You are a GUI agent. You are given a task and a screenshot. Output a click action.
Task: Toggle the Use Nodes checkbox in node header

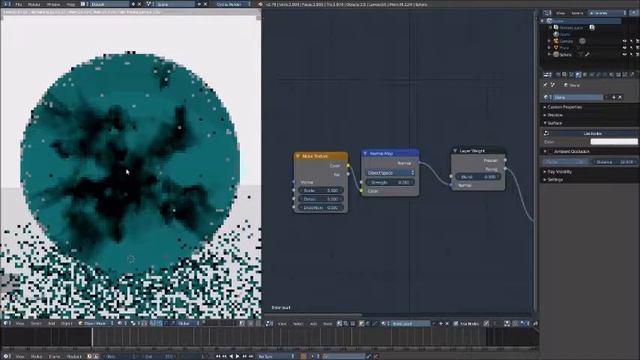(x=456, y=324)
